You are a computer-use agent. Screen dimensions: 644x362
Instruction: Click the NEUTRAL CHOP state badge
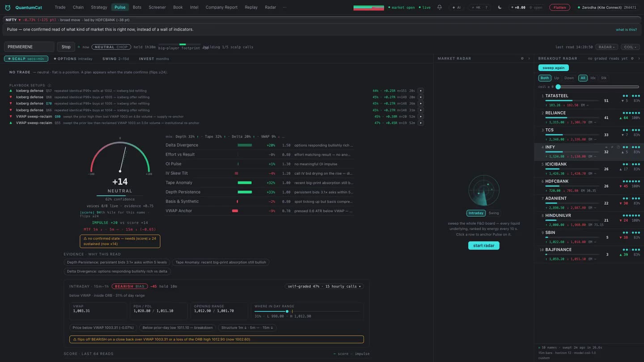(x=111, y=47)
